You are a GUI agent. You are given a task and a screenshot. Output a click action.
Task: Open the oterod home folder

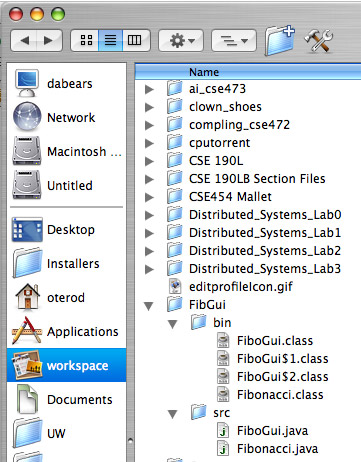[65, 297]
